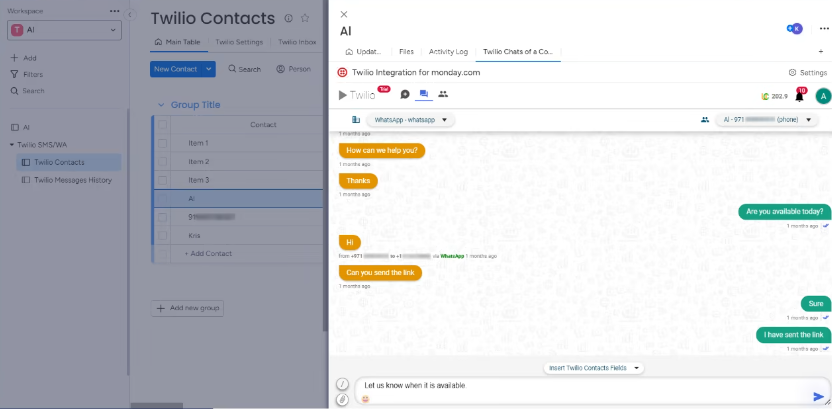832x409 pixels.
Task: Open the Main Table board tab
Action: point(177,42)
